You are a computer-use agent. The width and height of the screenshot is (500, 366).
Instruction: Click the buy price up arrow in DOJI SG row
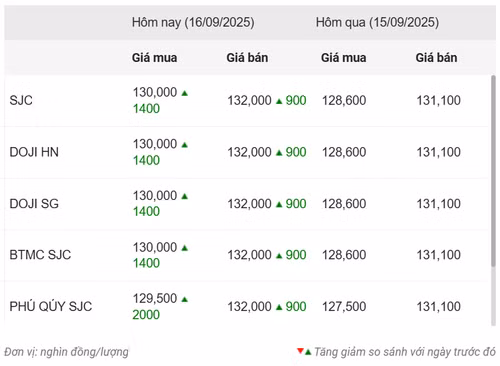click(185, 196)
